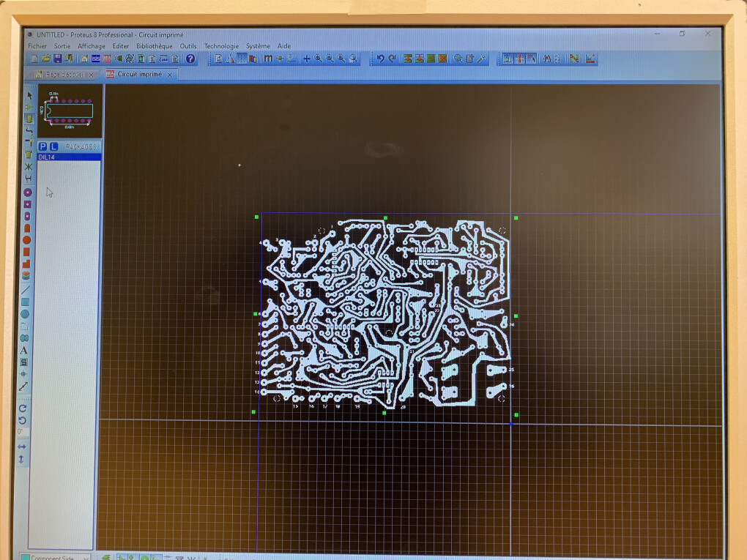The height and width of the screenshot is (560, 747).
Task: Switch to the Page d'accueil tab
Action: pyautogui.click(x=64, y=75)
